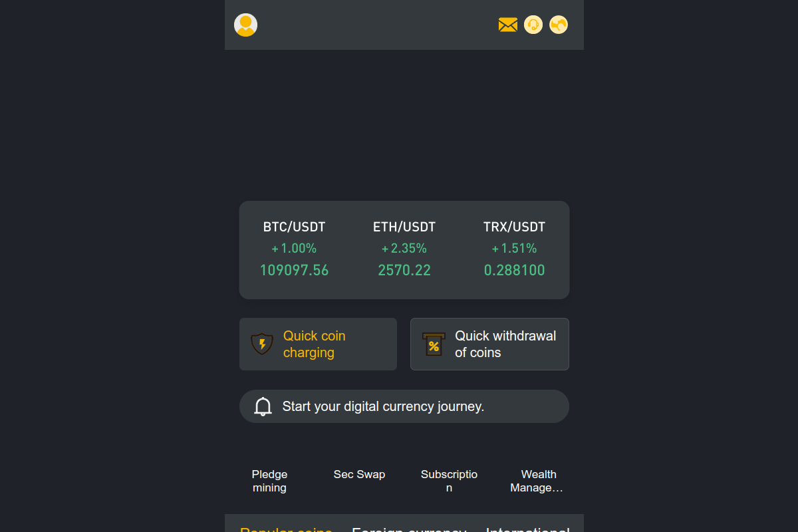
Task: Open Pledge mining shortcut
Action: point(269,481)
